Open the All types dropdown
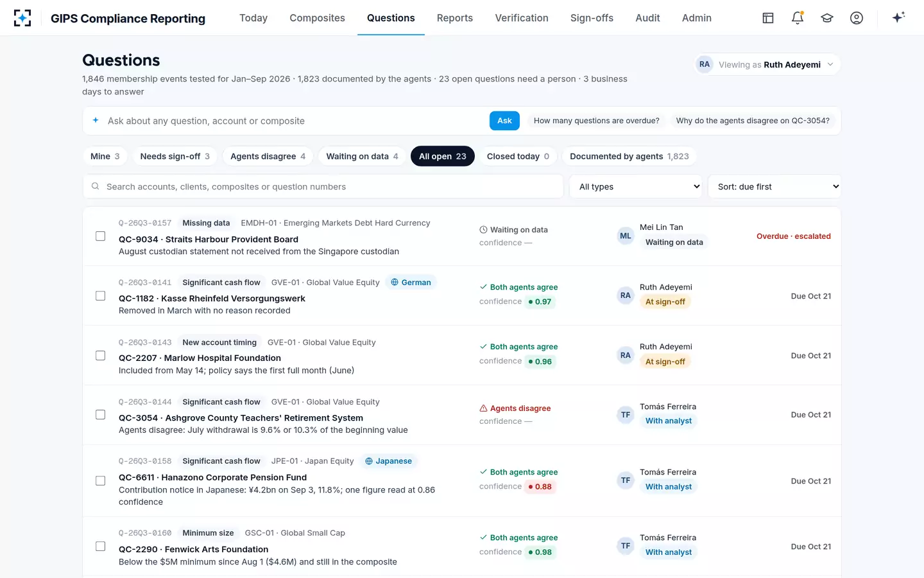 click(636, 186)
